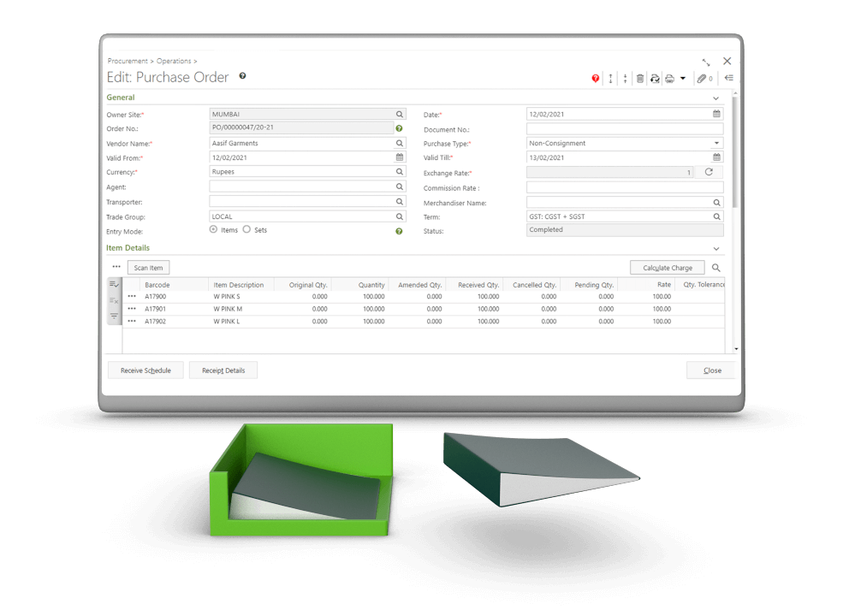Click the search magnifier beside Vendor Name
This screenshot has width=843, height=616.
tap(399, 143)
